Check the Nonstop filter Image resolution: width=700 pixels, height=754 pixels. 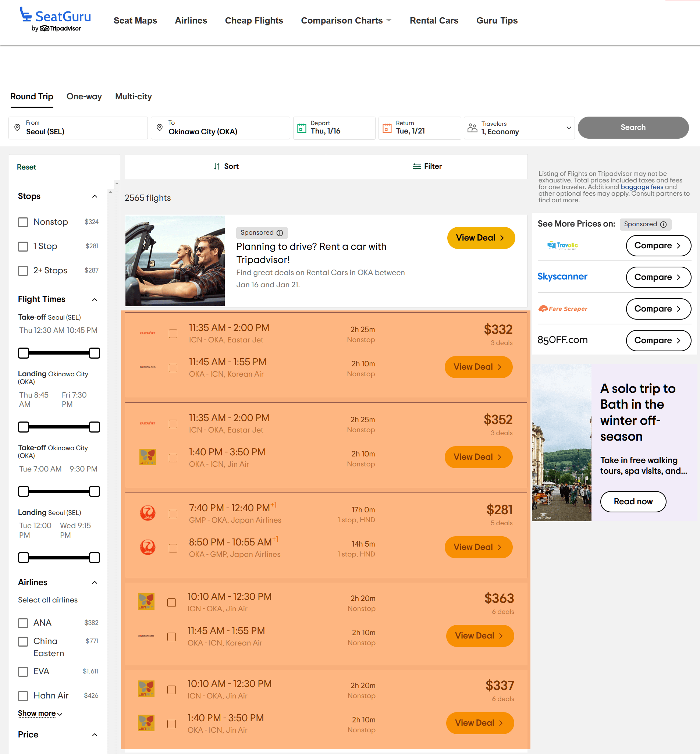tap(23, 222)
